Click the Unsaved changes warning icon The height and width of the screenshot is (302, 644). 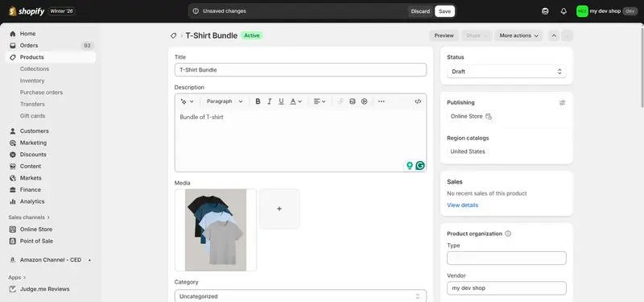pos(196,11)
